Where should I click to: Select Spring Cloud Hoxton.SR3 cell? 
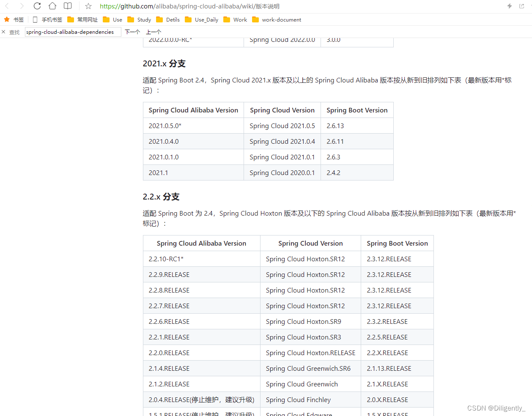tap(310, 337)
